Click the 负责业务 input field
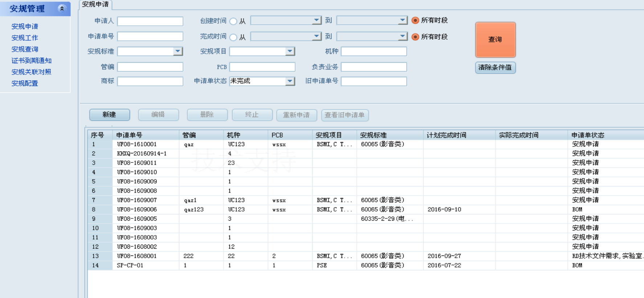 374,67
